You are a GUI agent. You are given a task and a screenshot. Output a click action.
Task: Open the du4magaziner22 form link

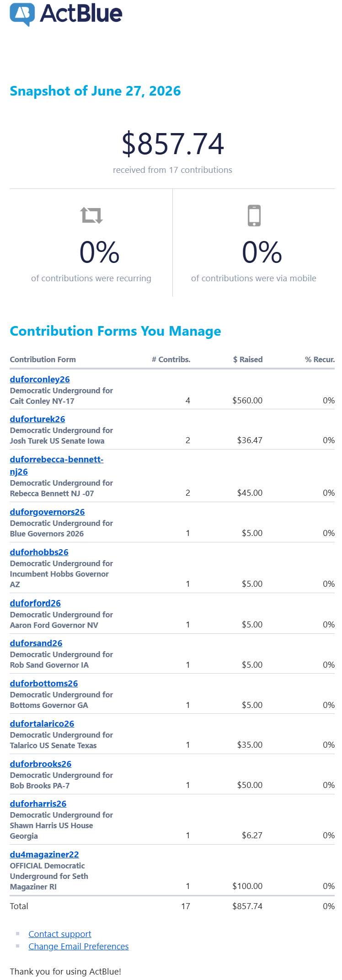pos(44,854)
